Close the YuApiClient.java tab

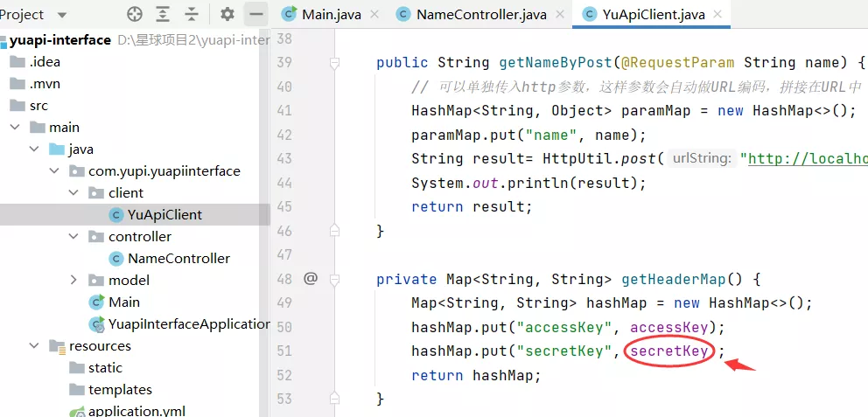[718, 14]
